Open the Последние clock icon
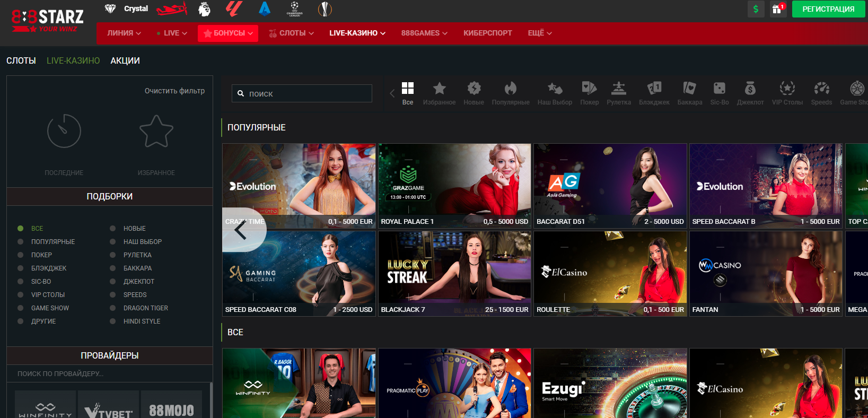The image size is (868, 418). pos(64,131)
